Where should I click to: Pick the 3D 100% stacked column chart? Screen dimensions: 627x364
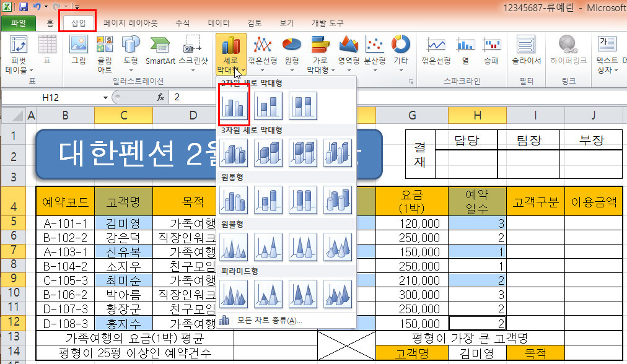pyautogui.click(x=303, y=153)
